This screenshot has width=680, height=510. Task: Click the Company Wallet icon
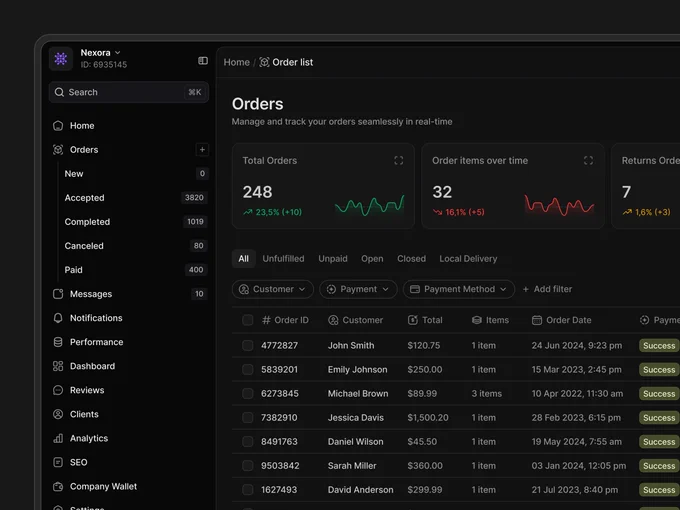click(x=58, y=487)
